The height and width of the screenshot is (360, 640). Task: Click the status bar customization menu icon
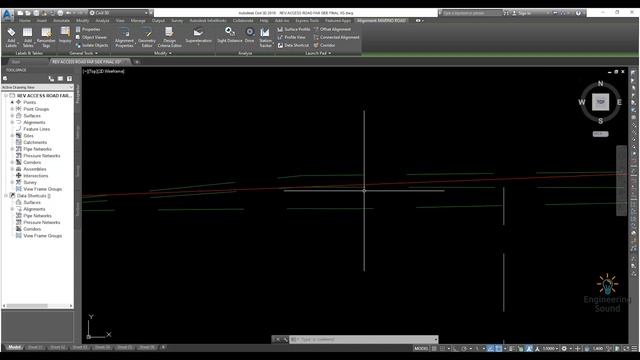(x=635, y=349)
